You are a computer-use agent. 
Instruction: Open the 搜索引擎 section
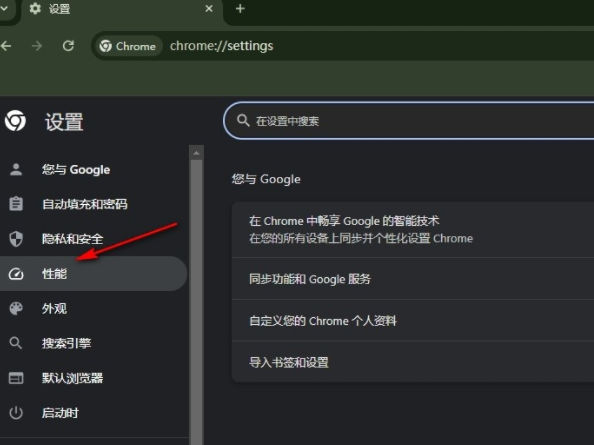(94, 343)
